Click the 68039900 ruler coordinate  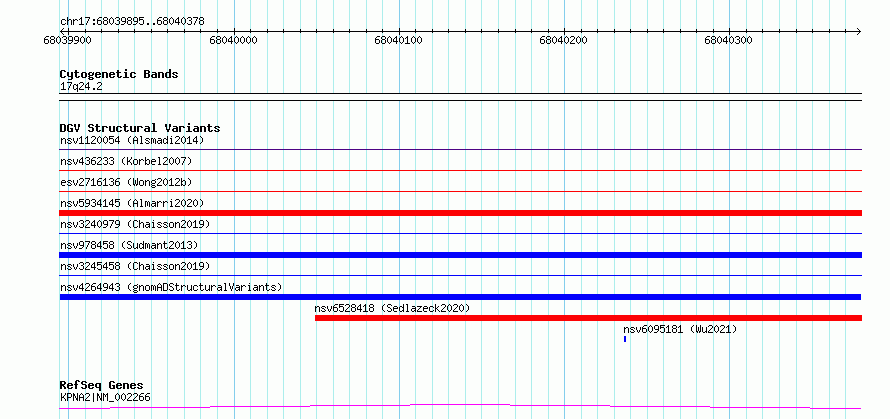(x=68, y=40)
